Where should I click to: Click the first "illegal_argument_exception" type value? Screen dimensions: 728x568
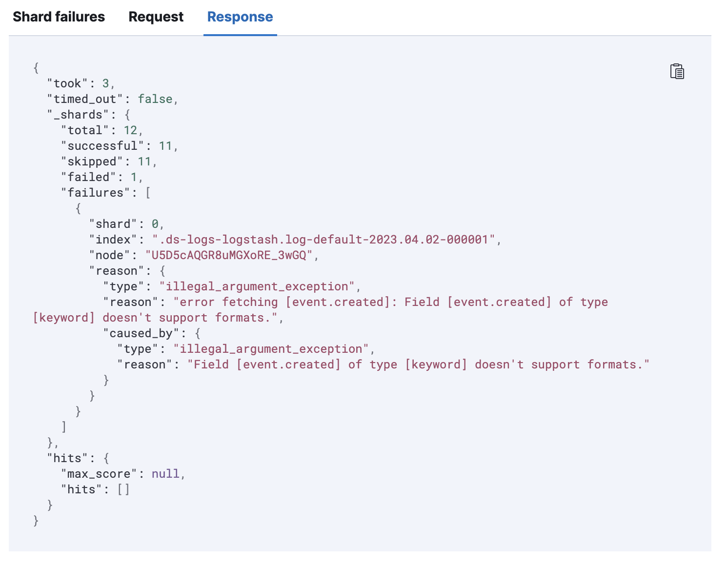[x=257, y=286]
